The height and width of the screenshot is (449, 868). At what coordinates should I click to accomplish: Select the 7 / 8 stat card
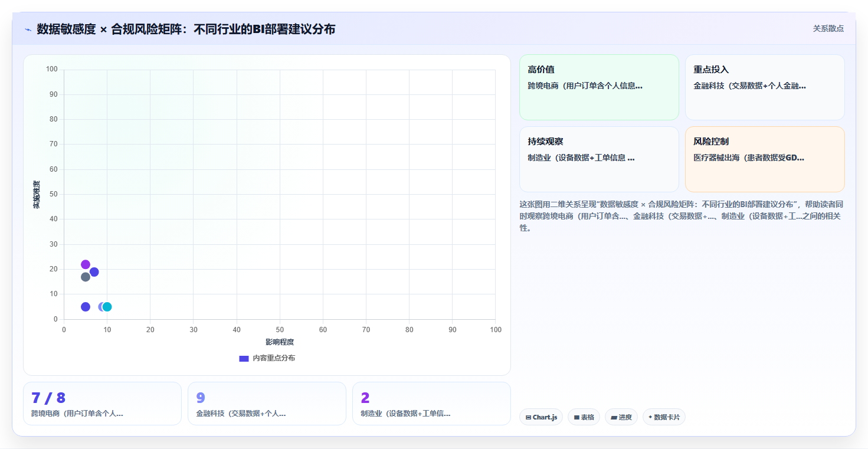(102, 404)
